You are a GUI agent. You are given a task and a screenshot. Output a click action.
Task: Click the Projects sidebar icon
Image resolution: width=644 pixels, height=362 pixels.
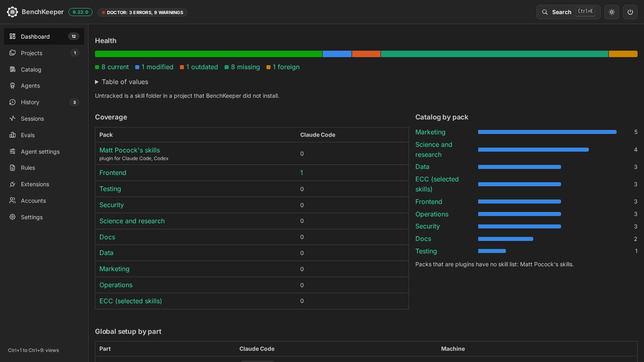(x=12, y=53)
